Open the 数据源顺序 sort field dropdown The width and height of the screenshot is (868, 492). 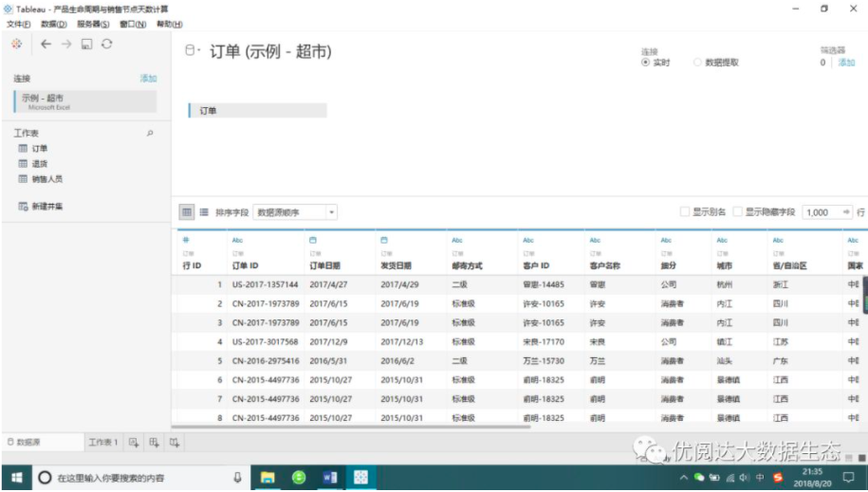click(295, 212)
